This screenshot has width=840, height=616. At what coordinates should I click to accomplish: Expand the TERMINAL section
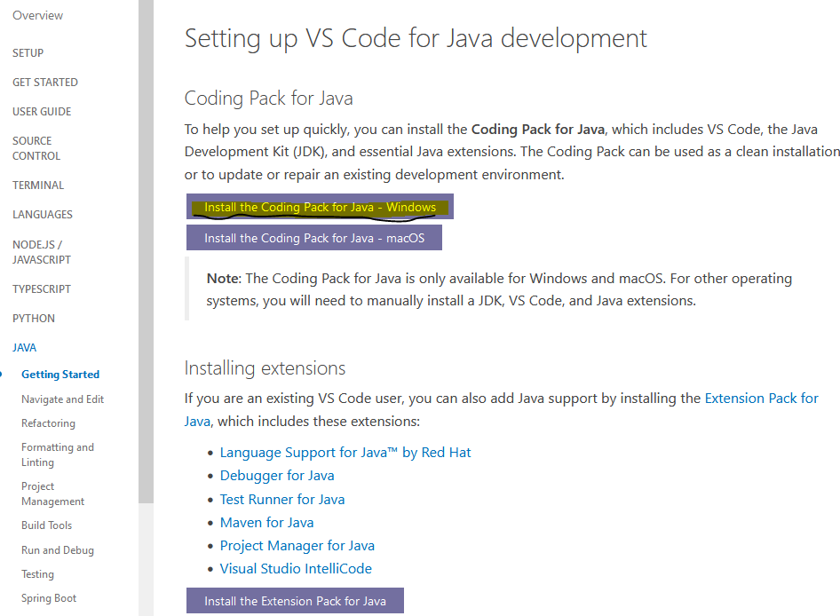[38, 185]
